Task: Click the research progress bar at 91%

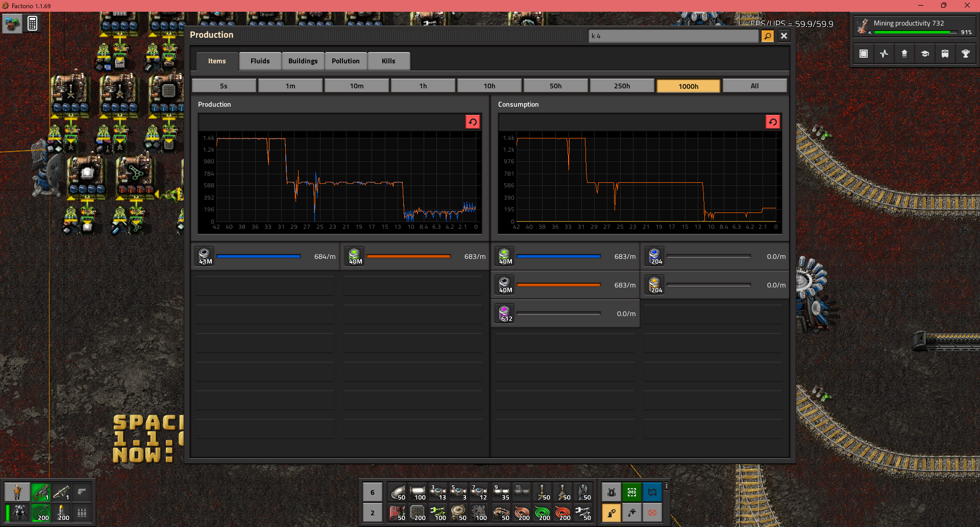Action: (x=916, y=32)
